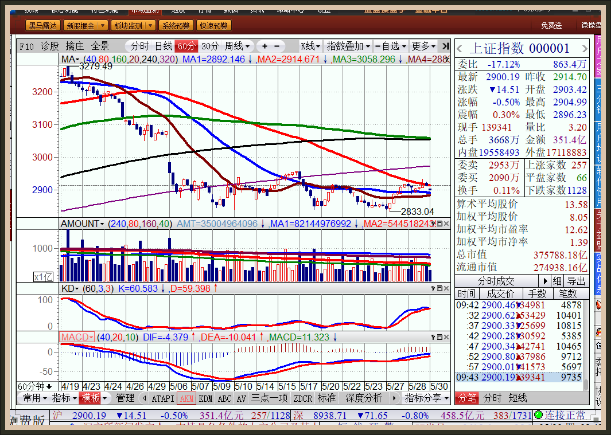Sort by 手数 column header

point(536,293)
